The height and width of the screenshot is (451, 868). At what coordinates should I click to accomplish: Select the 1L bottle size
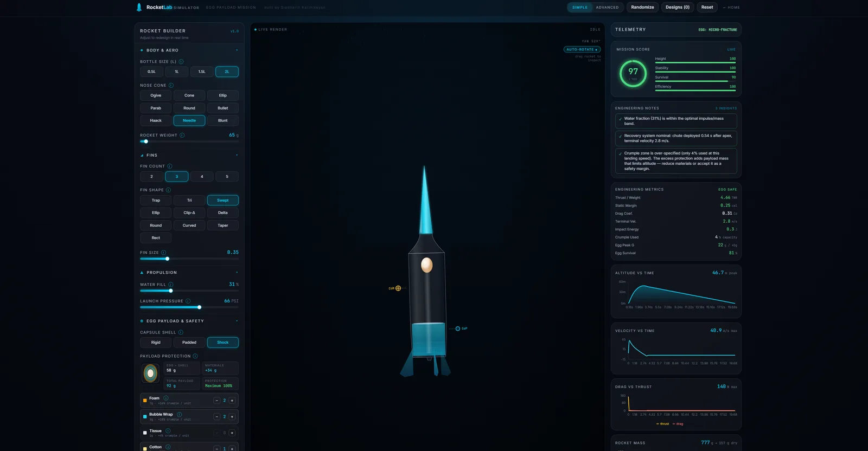click(176, 72)
